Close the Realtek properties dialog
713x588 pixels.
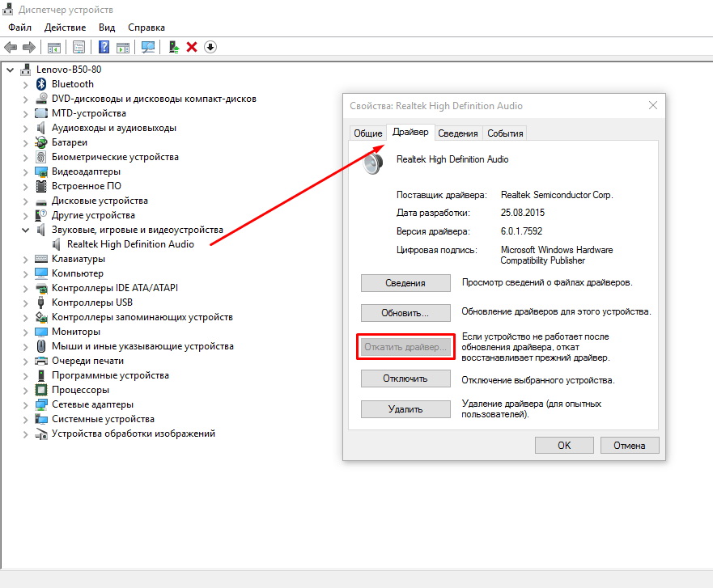pyautogui.click(x=653, y=105)
